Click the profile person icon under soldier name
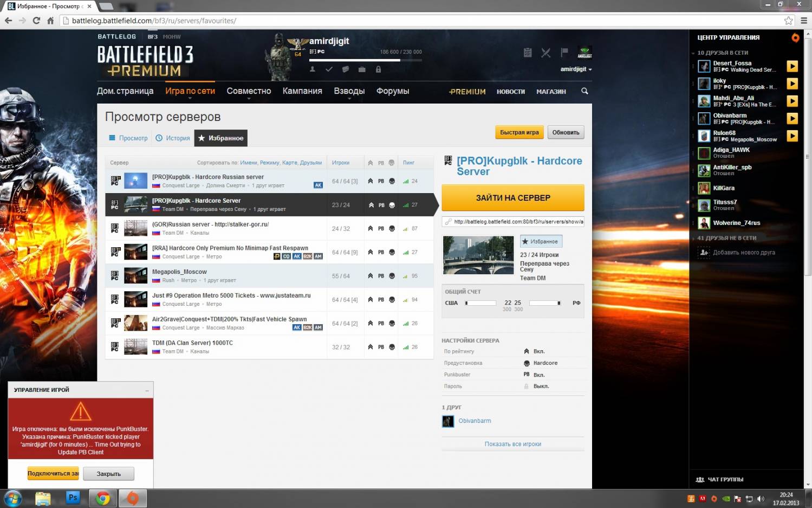The width and height of the screenshot is (812, 508). [x=313, y=69]
